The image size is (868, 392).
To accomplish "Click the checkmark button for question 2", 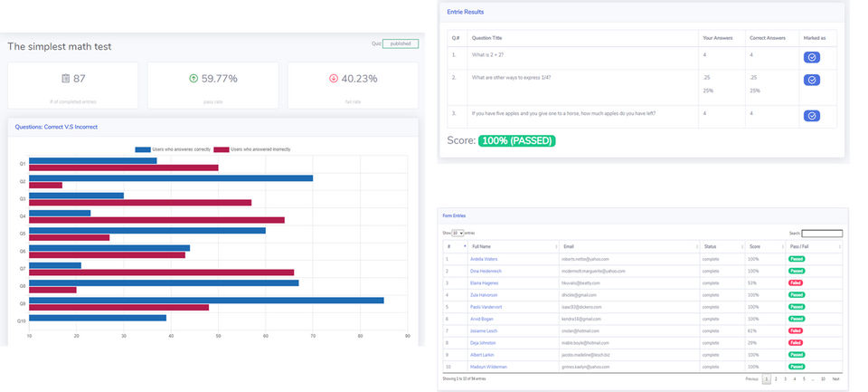I will (812, 80).
